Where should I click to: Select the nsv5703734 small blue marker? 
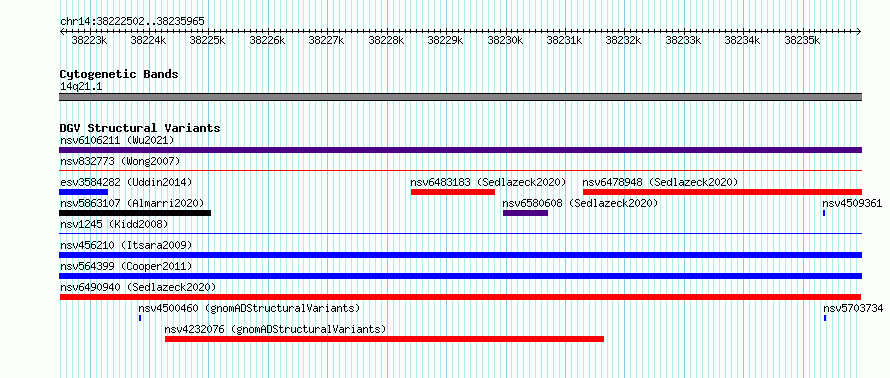825,318
